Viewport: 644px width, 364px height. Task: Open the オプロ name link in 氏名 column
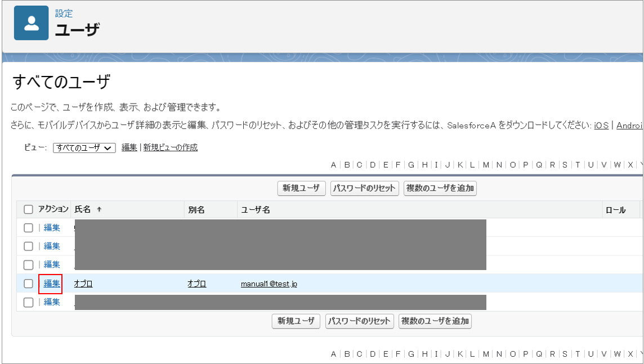point(83,284)
